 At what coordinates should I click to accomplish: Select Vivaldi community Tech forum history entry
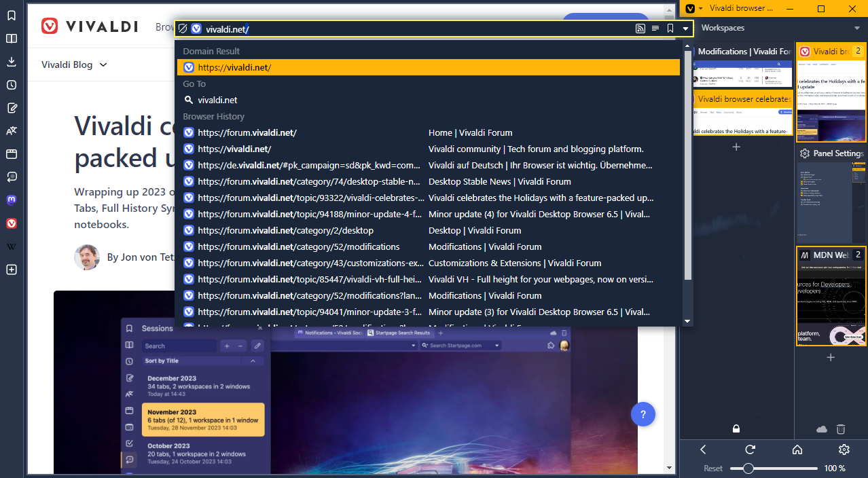tap(429, 149)
